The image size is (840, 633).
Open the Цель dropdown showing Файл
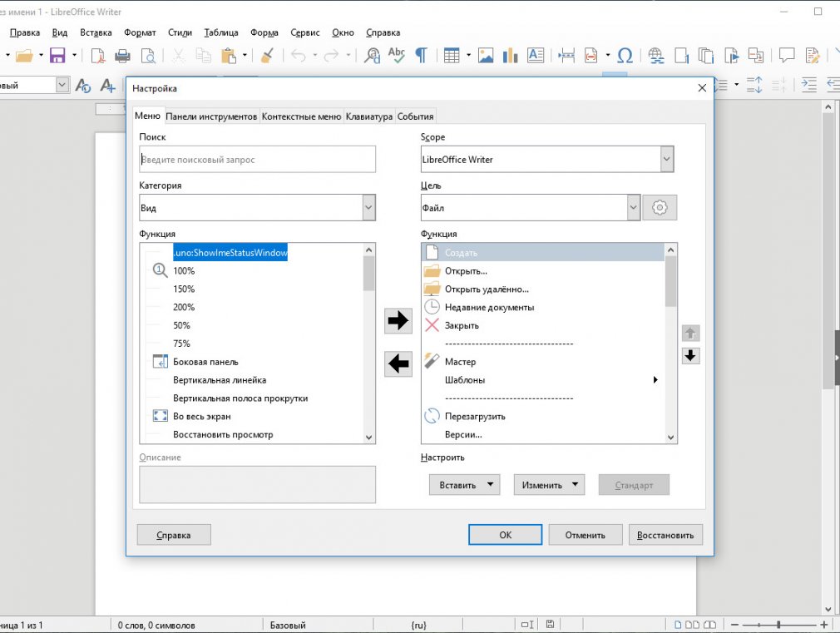point(633,207)
